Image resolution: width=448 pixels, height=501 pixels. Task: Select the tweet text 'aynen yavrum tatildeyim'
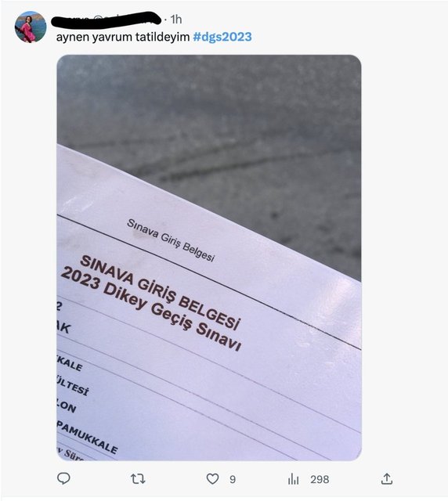(x=123, y=37)
